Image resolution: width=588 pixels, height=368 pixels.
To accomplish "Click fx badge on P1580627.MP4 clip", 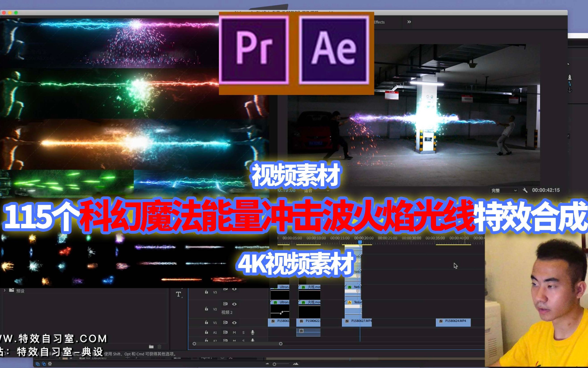I will [347, 321].
